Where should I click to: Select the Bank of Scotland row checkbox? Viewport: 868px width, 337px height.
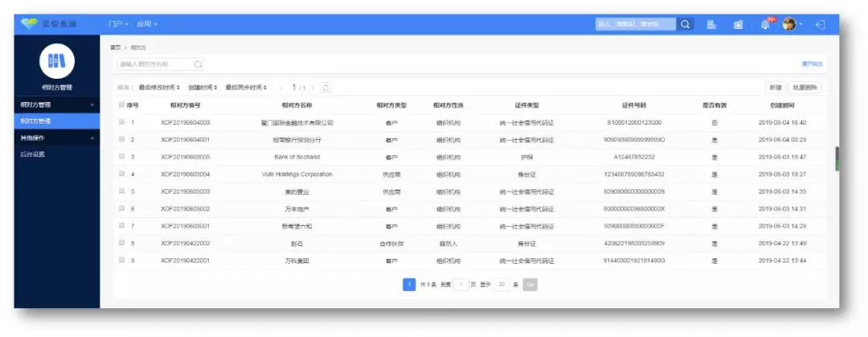pyautogui.click(x=121, y=156)
